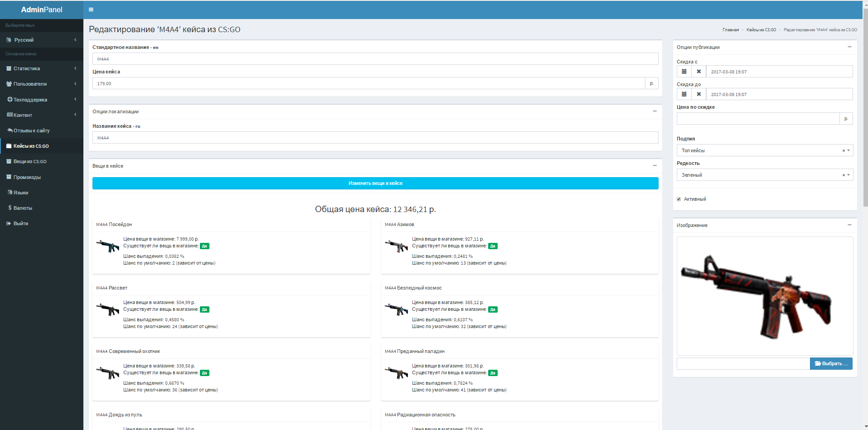The image size is (868, 430).
Task: Click the Промокоды sidebar icon
Action: pos(9,177)
